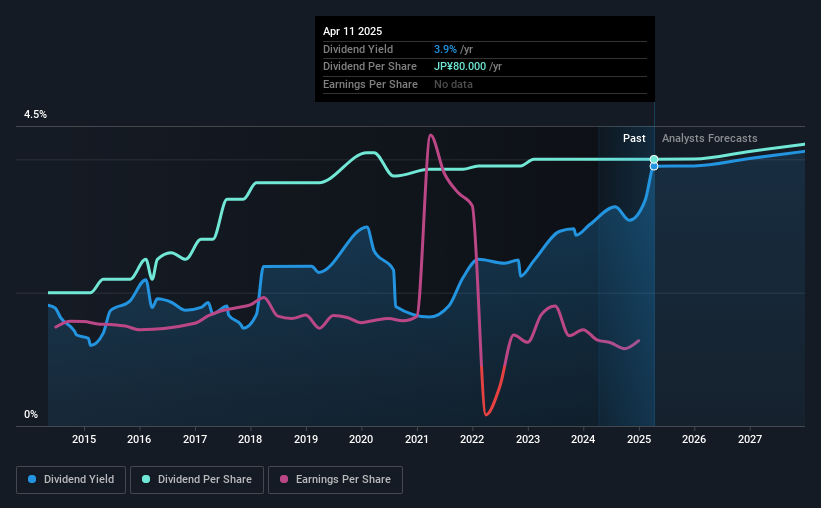Toggle the Dividend Per Share legend button

pyautogui.click(x=197, y=480)
